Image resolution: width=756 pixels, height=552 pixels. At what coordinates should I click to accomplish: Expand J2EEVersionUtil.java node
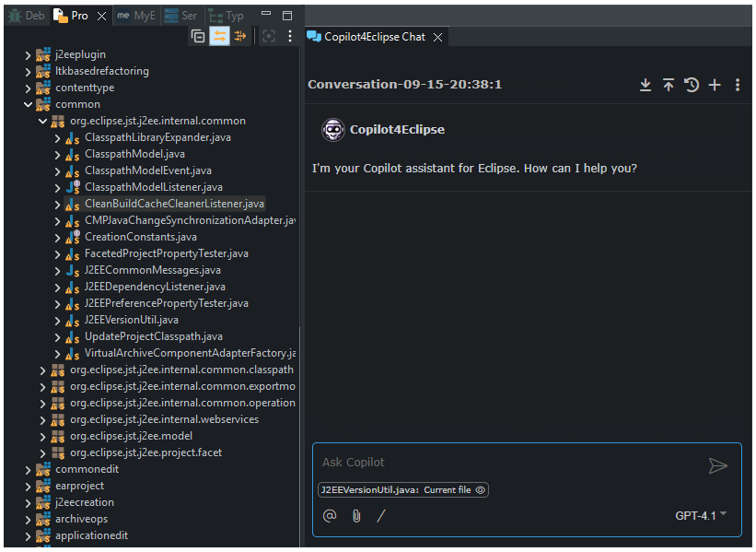57,321
